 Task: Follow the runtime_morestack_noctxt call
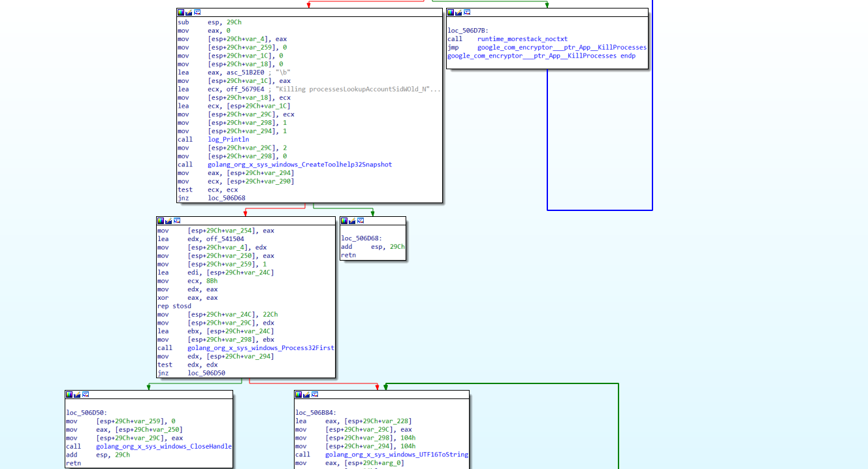[x=522, y=39]
